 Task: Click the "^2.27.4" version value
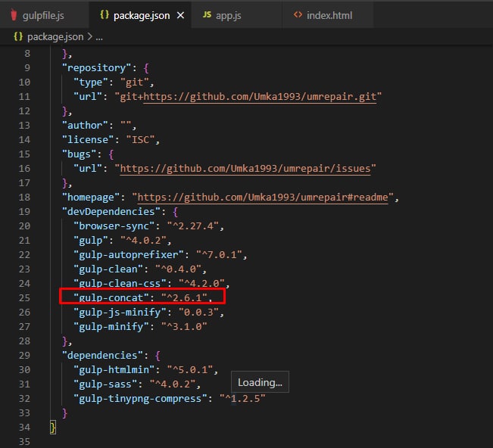(193, 226)
